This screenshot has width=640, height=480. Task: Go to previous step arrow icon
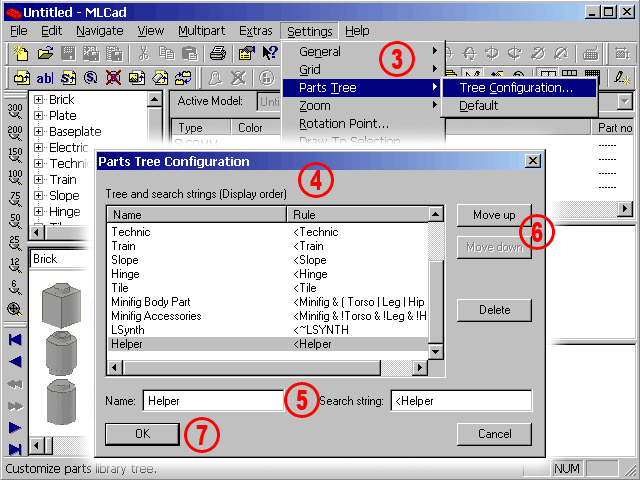(15, 362)
